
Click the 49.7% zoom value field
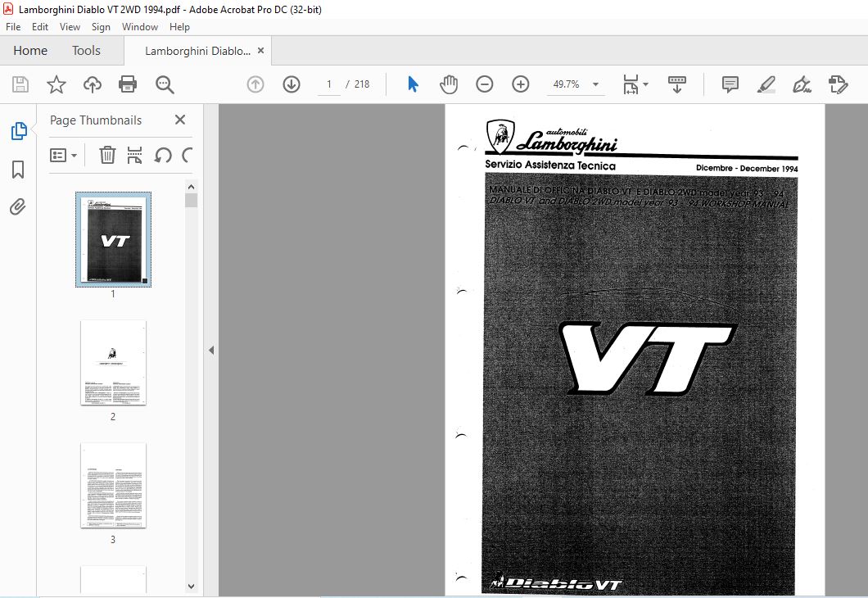(567, 84)
